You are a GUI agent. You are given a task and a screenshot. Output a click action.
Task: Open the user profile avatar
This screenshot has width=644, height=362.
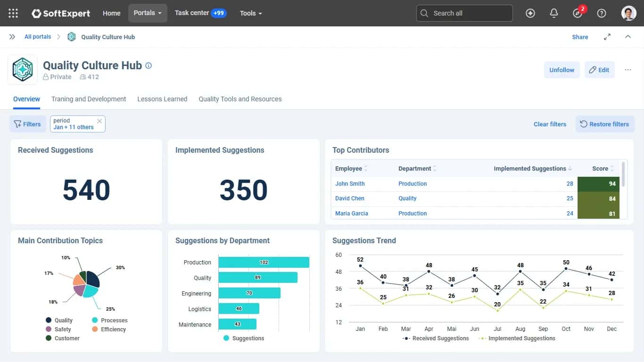click(629, 13)
